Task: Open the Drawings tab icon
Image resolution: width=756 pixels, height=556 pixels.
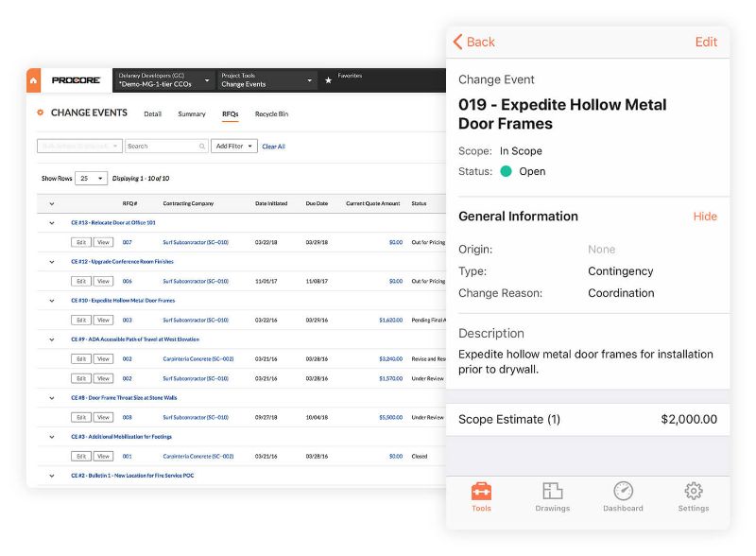Action: (552, 496)
